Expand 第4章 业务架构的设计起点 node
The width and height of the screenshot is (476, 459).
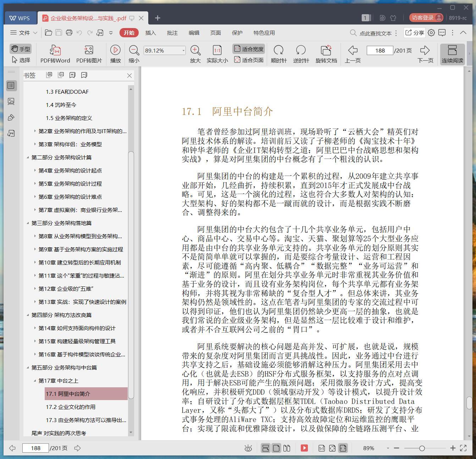tap(35, 170)
